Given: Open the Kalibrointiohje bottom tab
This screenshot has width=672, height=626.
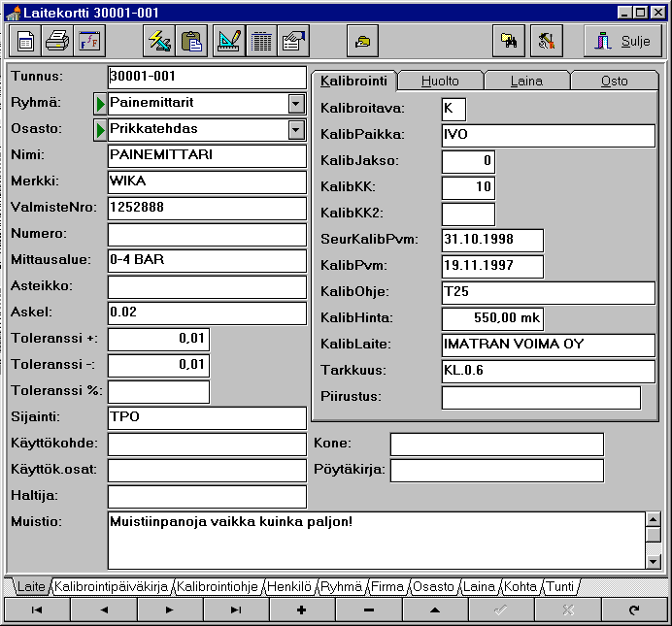Looking at the screenshot, I should point(218,586).
